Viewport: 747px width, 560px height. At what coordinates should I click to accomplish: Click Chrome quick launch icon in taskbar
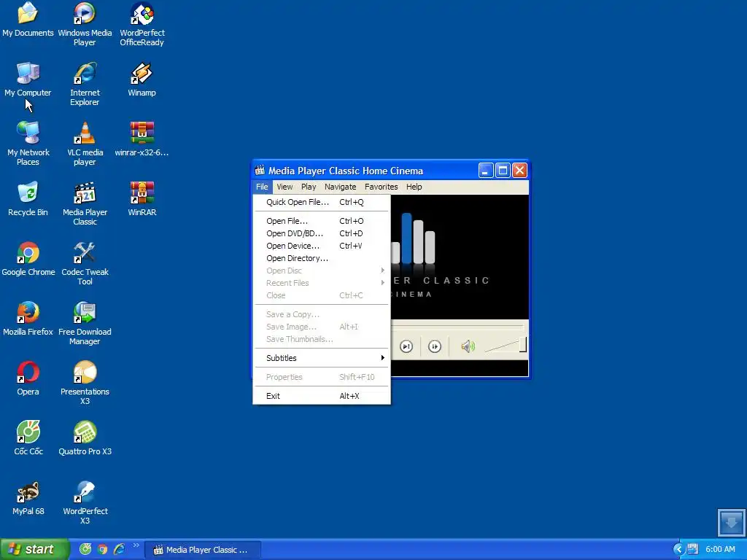coord(102,549)
